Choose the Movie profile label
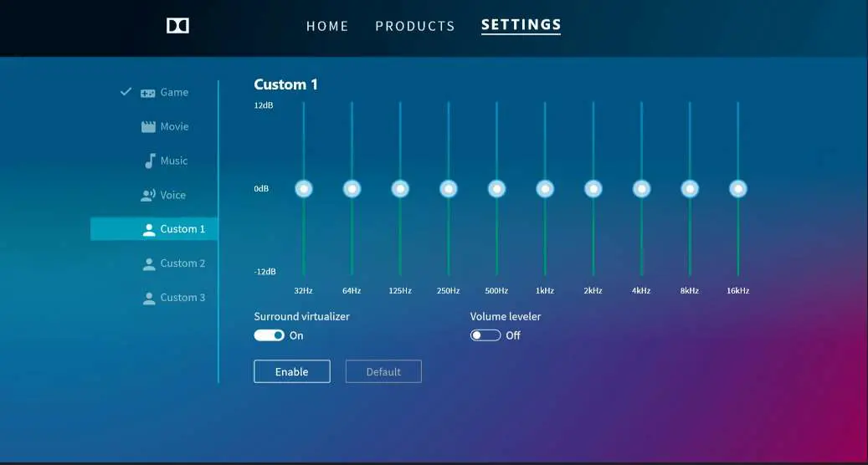Screen dimensions: 868x465 [x=174, y=126]
